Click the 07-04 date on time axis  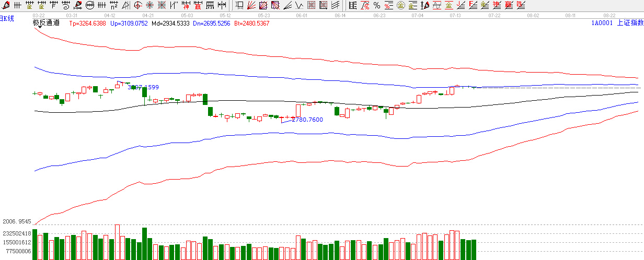418,16
